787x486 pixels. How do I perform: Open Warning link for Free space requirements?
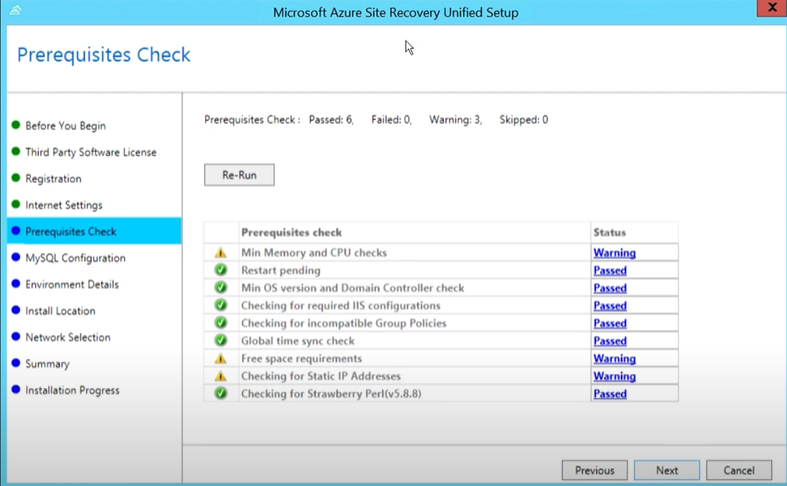(614, 358)
